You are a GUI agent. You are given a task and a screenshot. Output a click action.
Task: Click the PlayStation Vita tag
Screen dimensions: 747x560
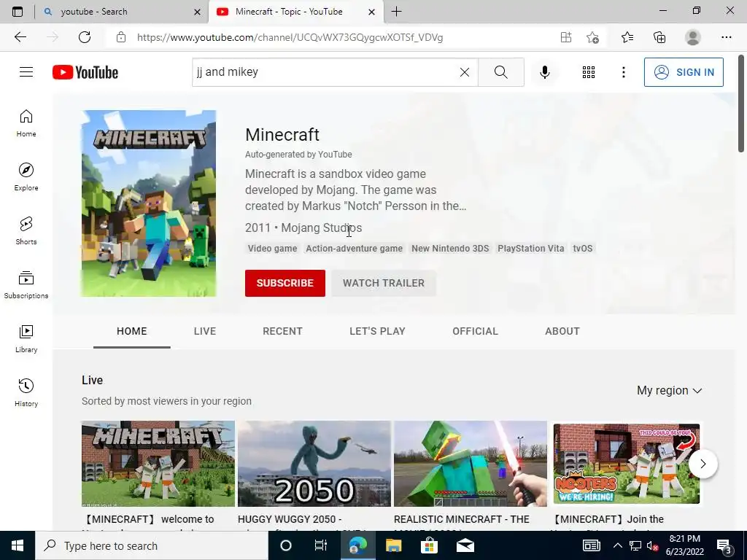coord(531,248)
